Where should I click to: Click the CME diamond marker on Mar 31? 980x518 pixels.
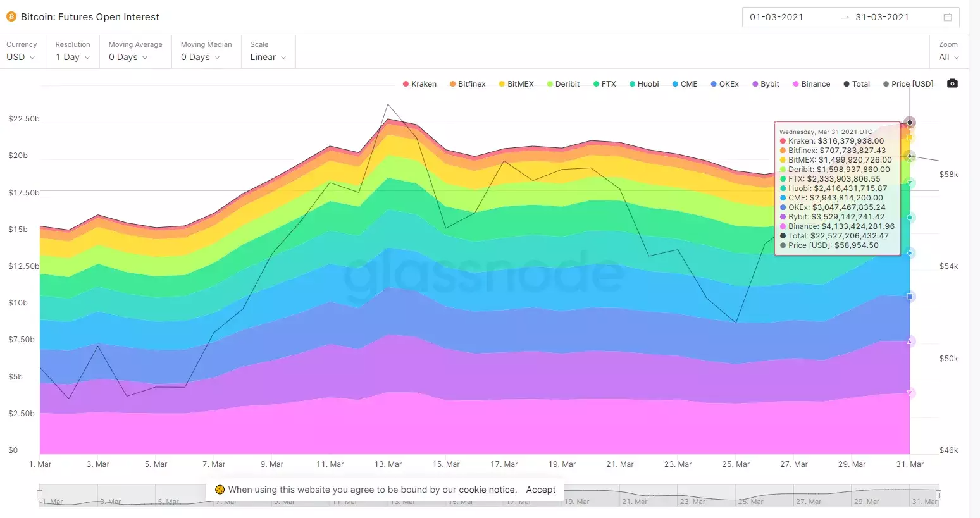(x=910, y=253)
